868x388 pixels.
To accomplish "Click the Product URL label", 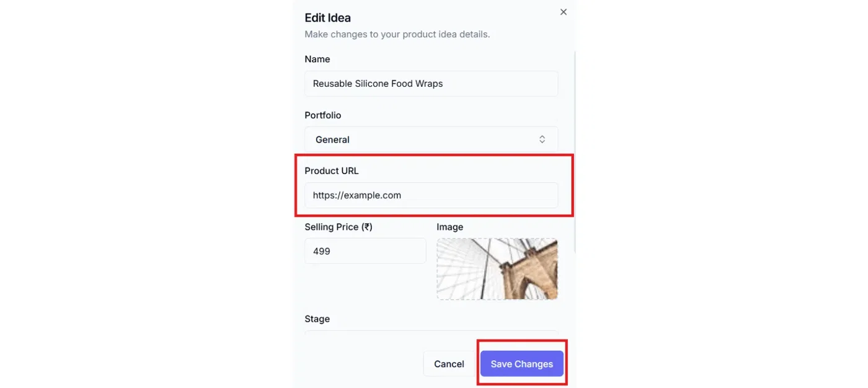I will point(331,171).
